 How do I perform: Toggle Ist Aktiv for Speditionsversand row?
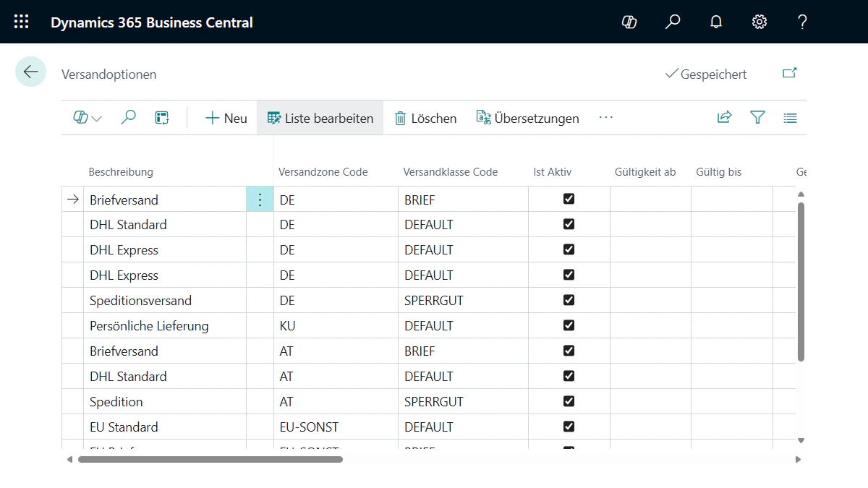[x=569, y=300]
